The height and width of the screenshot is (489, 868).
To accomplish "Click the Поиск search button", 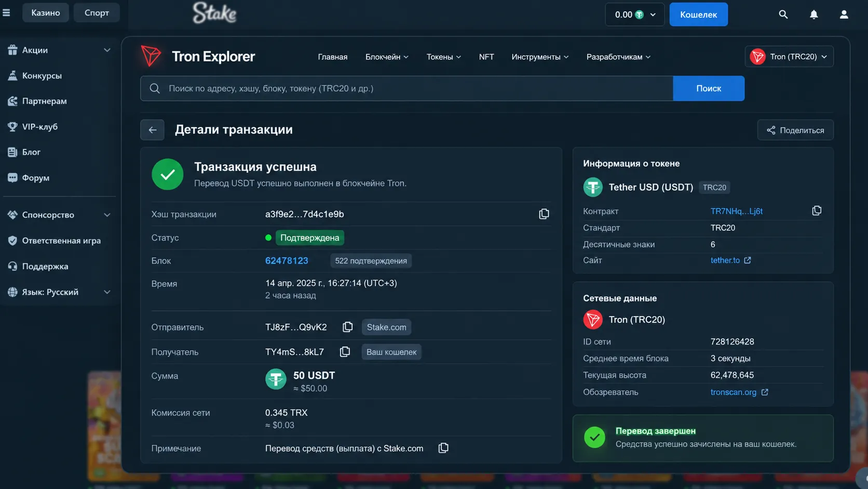I will 709,88.
